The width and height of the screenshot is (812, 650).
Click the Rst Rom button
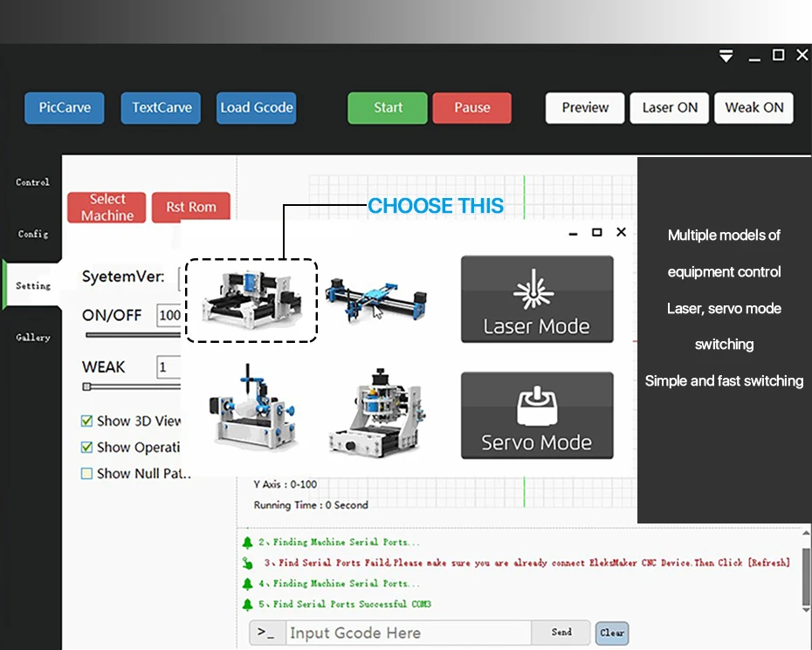pyautogui.click(x=190, y=207)
